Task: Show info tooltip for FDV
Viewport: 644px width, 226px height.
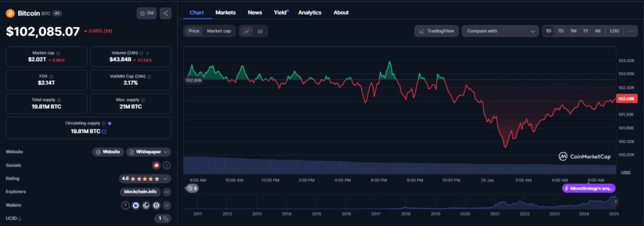Action: [x=51, y=77]
